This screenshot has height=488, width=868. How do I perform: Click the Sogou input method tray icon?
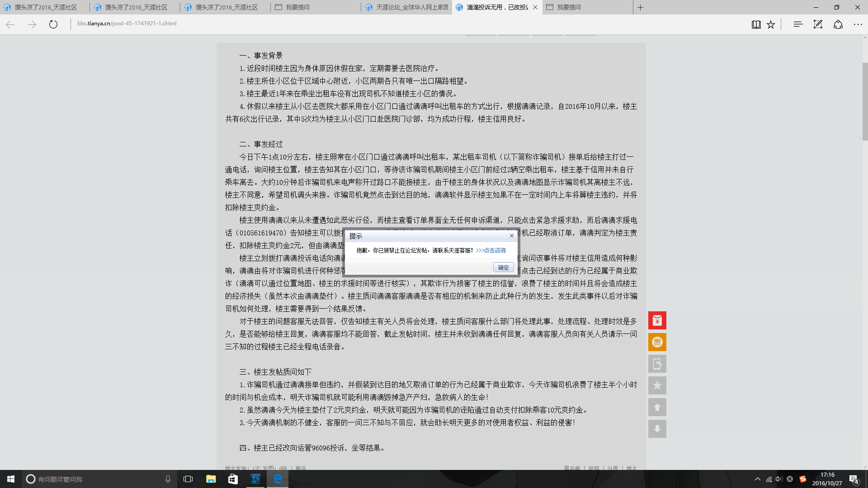pyautogui.click(x=803, y=479)
